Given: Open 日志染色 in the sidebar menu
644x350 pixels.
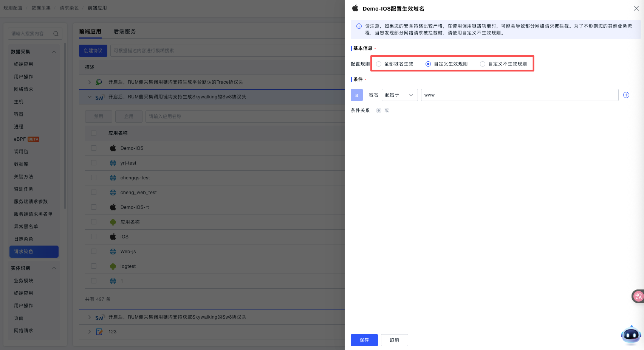Looking at the screenshot, I should click(23, 239).
